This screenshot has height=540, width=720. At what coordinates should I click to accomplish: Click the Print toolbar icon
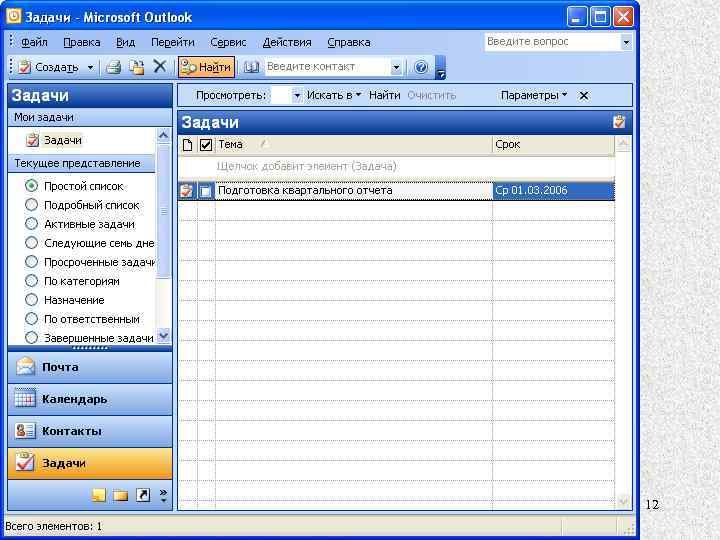pos(113,68)
